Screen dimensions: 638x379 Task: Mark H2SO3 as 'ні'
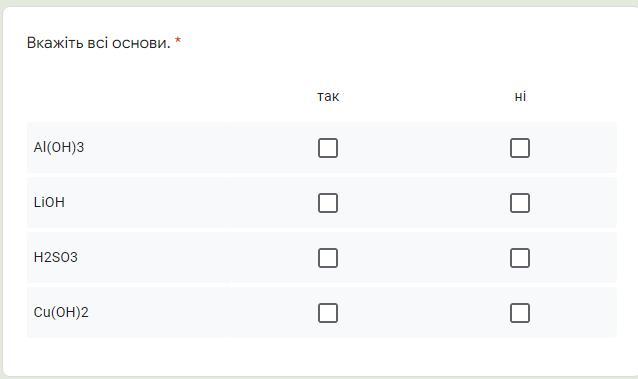coord(520,258)
